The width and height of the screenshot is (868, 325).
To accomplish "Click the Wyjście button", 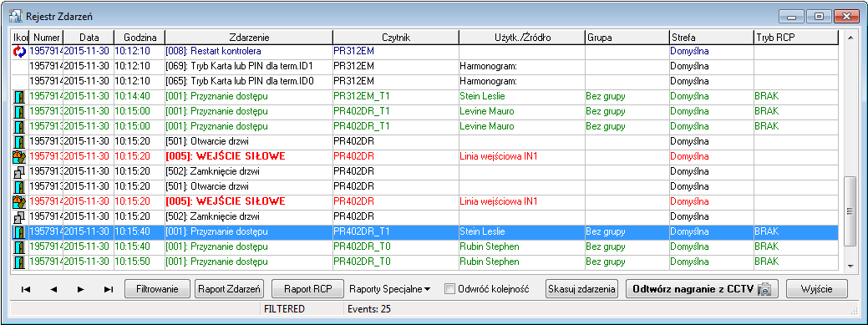I will (816, 288).
